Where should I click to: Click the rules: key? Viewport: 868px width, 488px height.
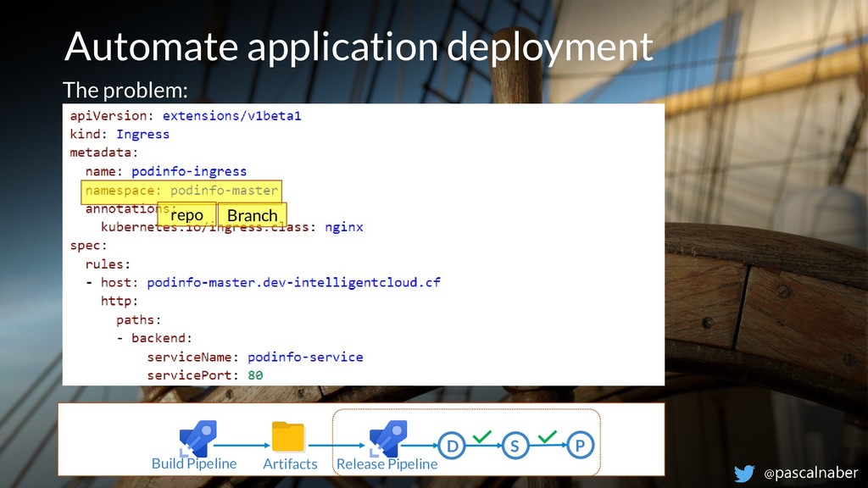pos(108,264)
